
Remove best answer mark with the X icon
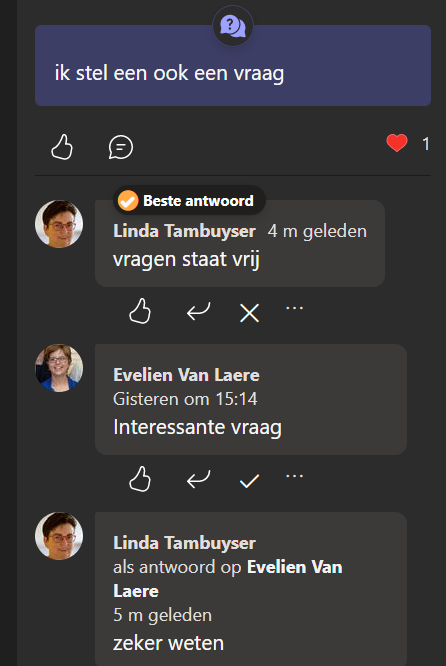pos(249,313)
